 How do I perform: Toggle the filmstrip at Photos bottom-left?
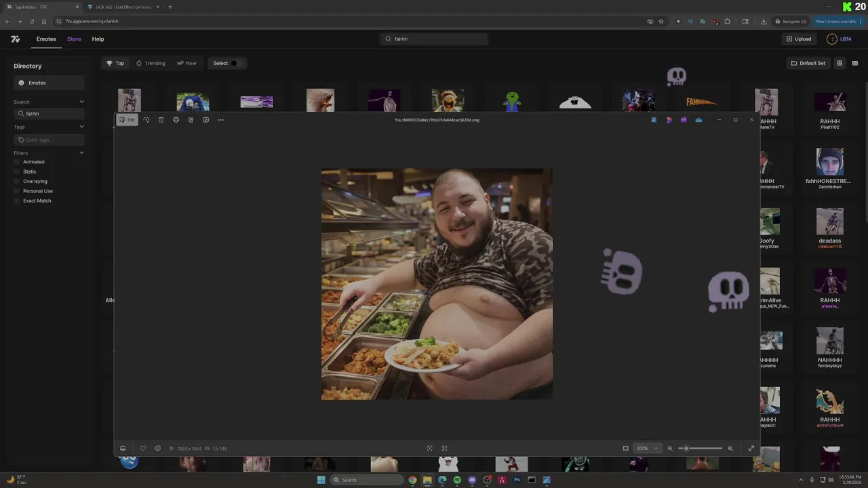tap(123, 448)
